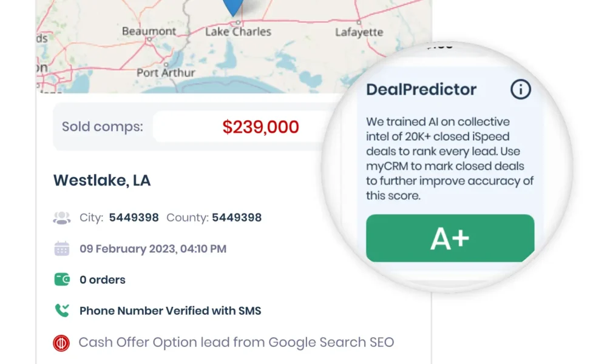Click the DealPredictor title text

[x=421, y=90]
